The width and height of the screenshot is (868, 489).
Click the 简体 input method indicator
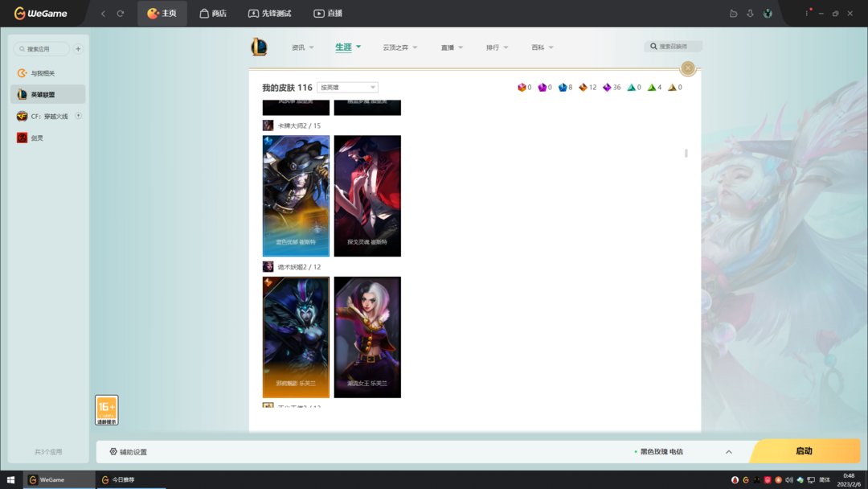825,480
